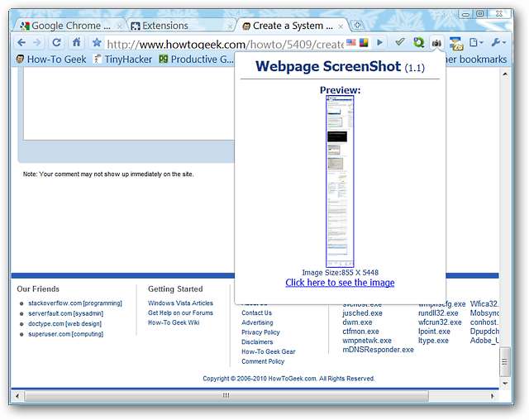Open the How-To Geek bookmark
This screenshot has width=529, height=420.
click(51, 60)
